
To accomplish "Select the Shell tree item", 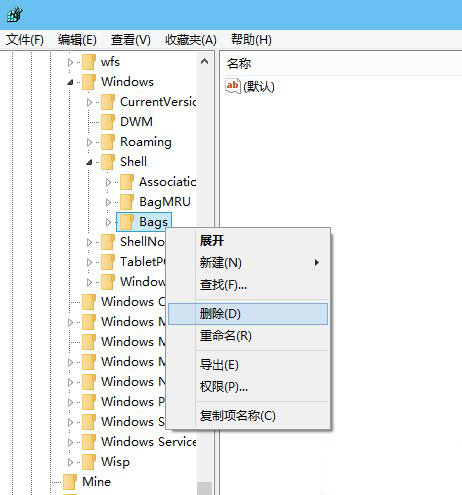I will tap(133, 162).
